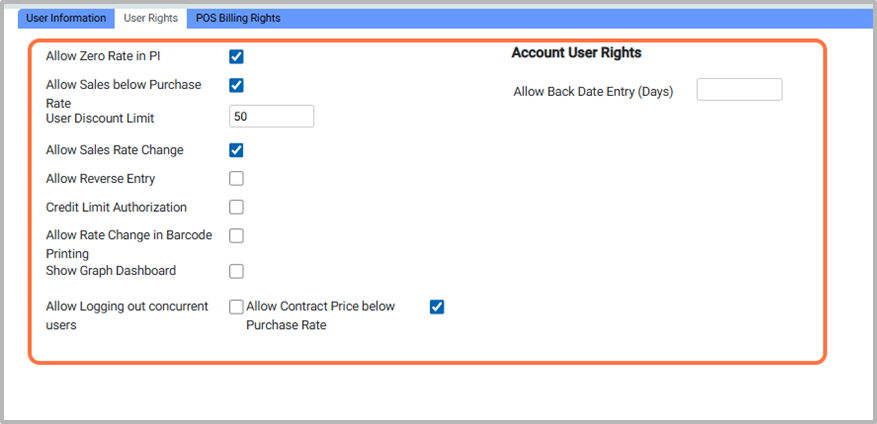The image size is (877, 424).
Task: Click the Show Graph Dashboard label text
Action: tap(111, 271)
